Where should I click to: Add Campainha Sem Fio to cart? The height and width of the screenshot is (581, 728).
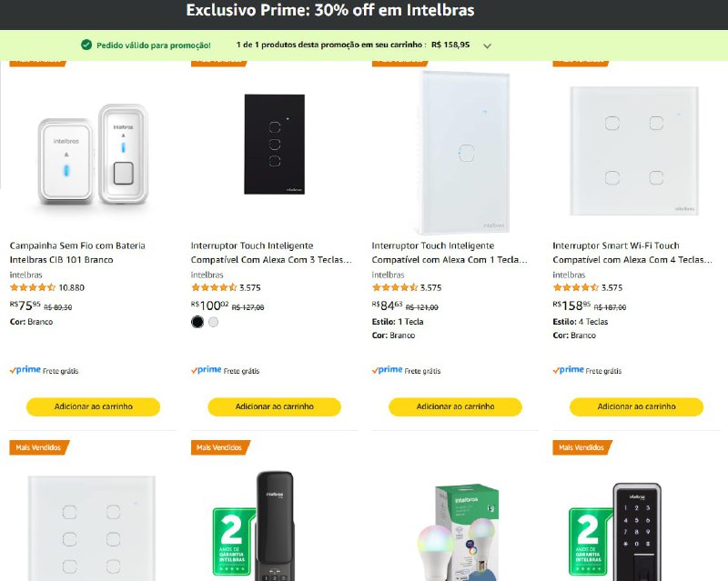[93, 406]
